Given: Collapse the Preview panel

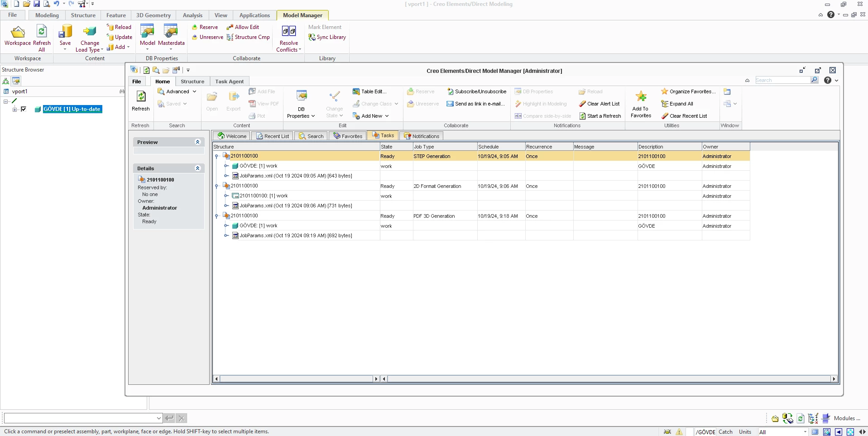Looking at the screenshot, I should coord(197,142).
